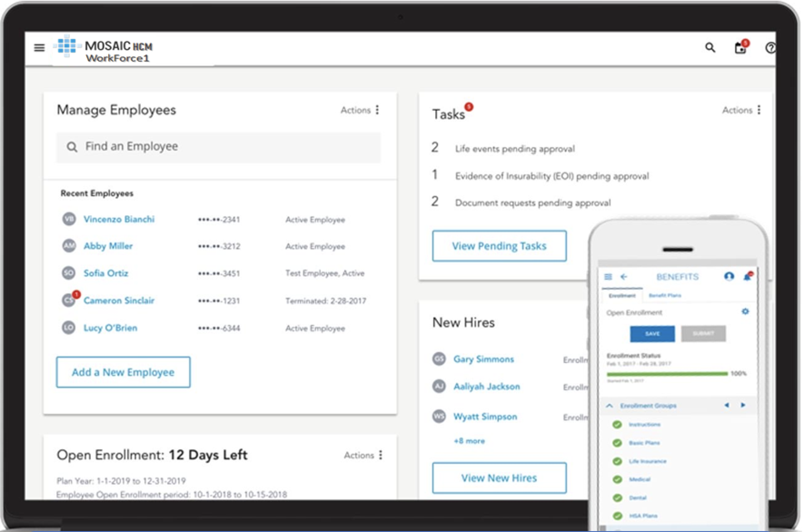Tap the back arrow on the Benefits screen

624,277
